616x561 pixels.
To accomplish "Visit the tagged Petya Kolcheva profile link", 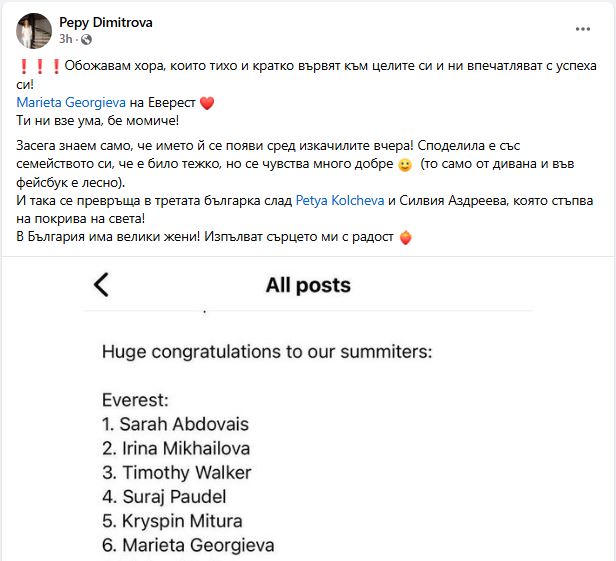I will click(339, 202).
